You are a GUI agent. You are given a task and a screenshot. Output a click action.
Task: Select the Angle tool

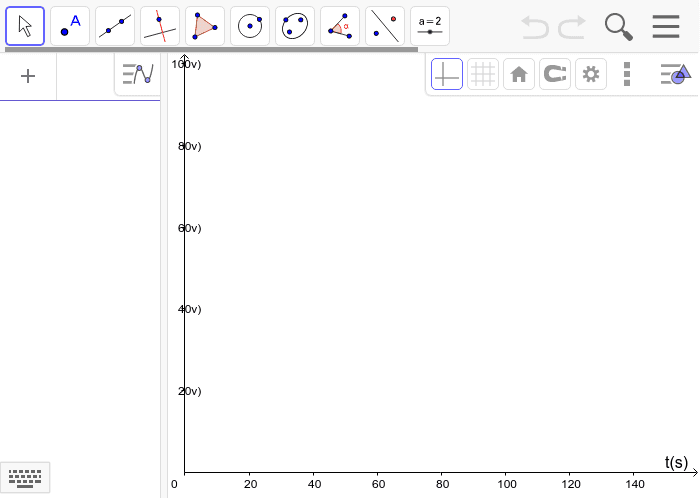pyautogui.click(x=340, y=26)
